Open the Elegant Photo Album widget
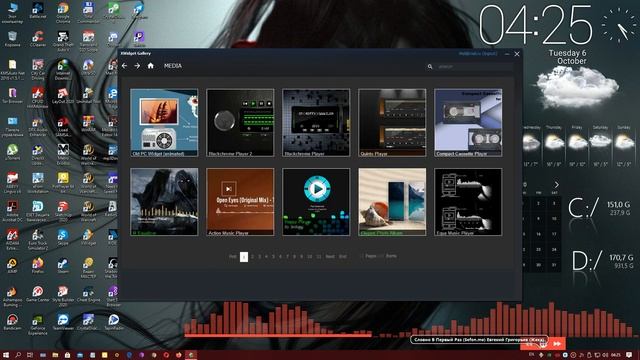 (x=392, y=202)
